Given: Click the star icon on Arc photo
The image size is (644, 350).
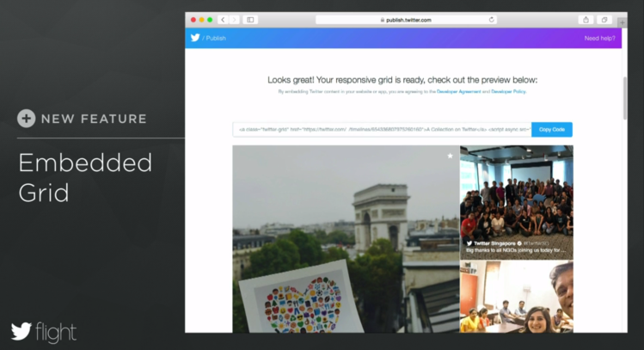Looking at the screenshot, I should pyautogui.click(x=451, y=156).
